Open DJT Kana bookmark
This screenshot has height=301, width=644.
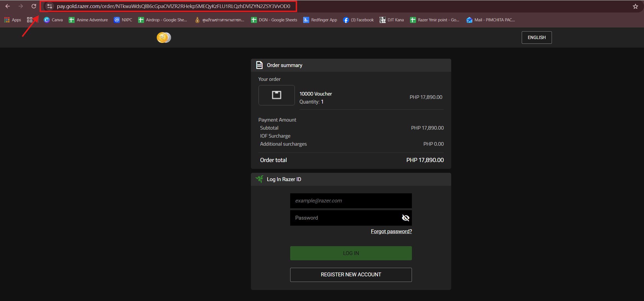pyautogui.click(x=392, y=20)
